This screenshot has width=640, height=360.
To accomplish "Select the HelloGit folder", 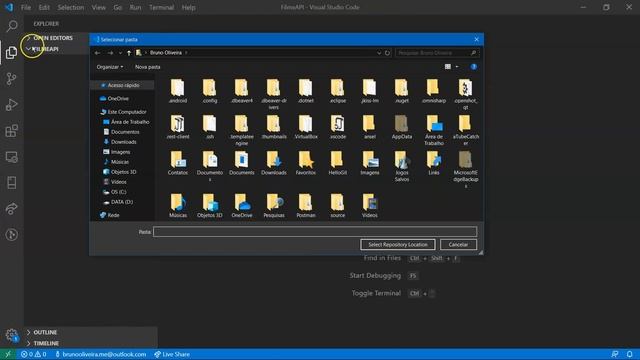I will [338, 163].
